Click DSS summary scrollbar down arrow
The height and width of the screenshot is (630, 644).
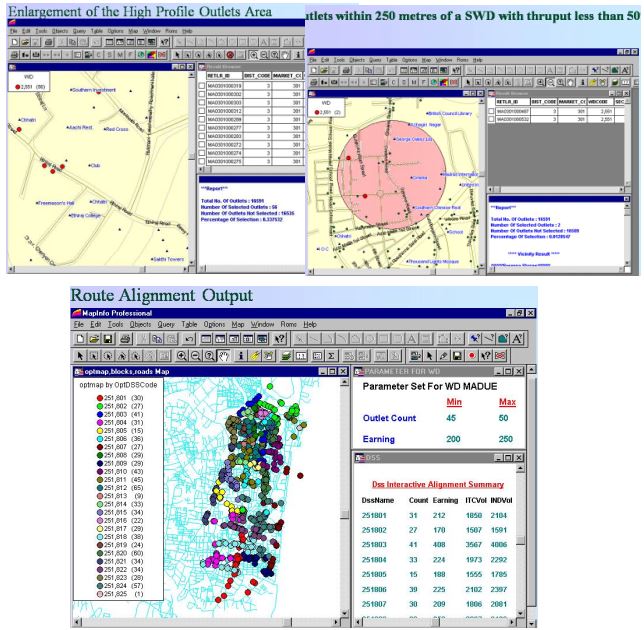(x=520, y=613)
